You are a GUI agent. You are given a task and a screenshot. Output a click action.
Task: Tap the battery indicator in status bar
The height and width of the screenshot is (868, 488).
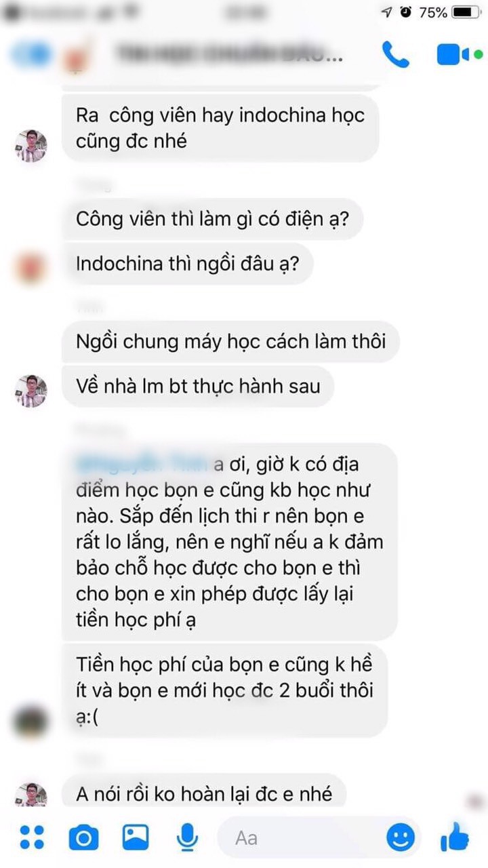tap(466, 12)
